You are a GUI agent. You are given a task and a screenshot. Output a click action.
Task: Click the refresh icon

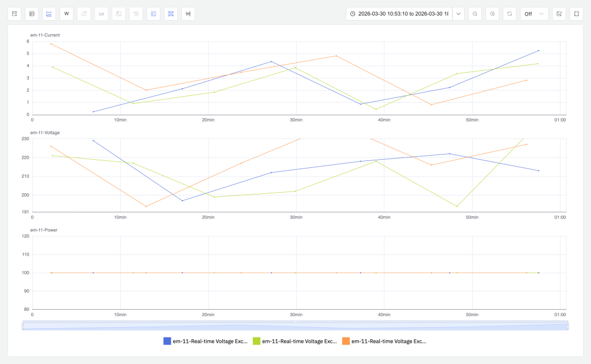pos(510,14)
